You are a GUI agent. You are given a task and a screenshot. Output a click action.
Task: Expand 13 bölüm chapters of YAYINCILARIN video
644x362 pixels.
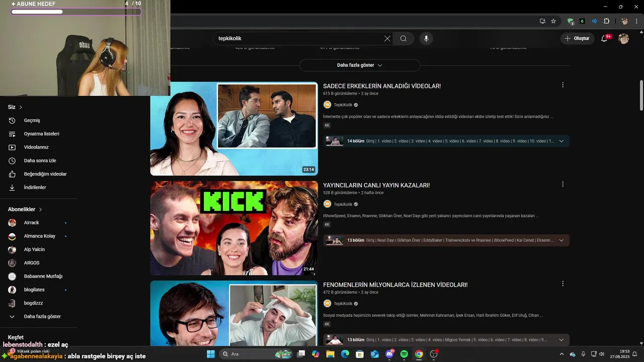pos(561,240)
